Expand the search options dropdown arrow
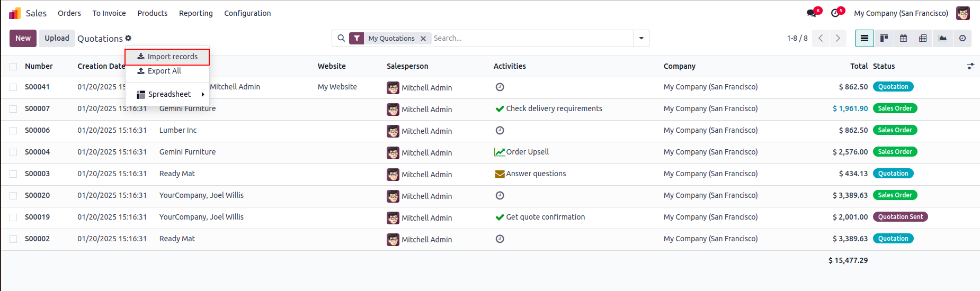 coord(641,38)
